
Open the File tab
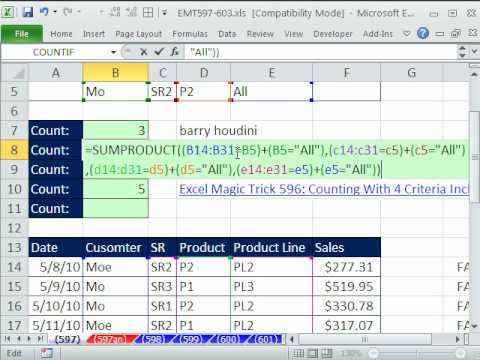click(22, 34)
